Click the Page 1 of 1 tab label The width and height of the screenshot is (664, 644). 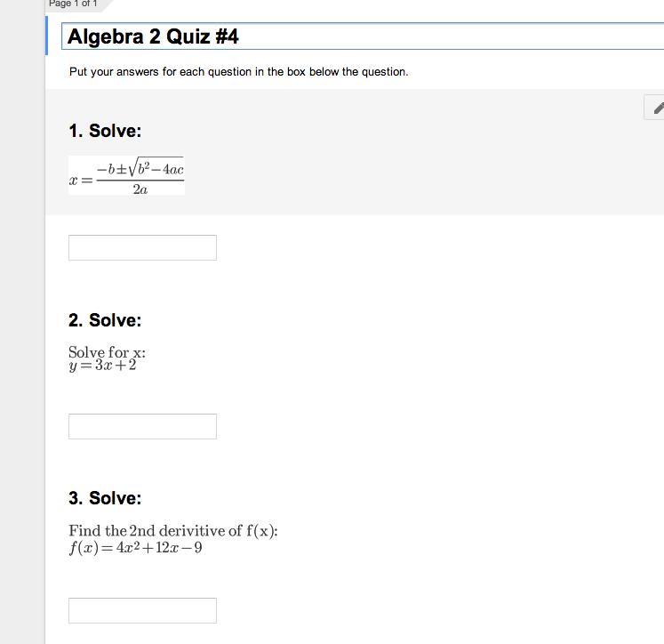(x=73, y=4)
